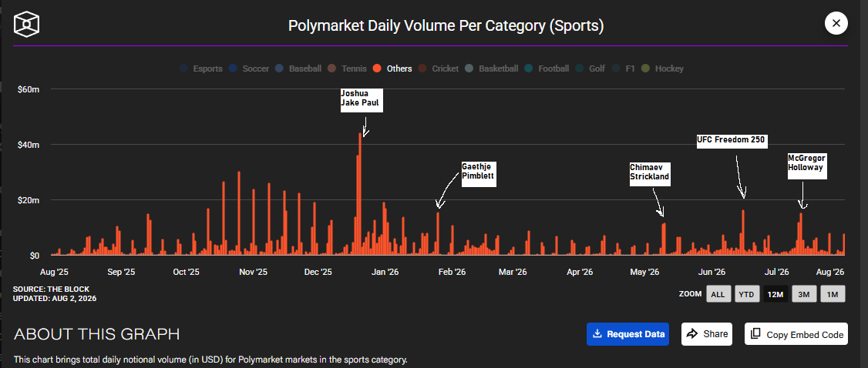The height and width of the screenshot is (368, 868).
Task: Click the Feb '26 x-axis label
Action: (x=452, y=272)
